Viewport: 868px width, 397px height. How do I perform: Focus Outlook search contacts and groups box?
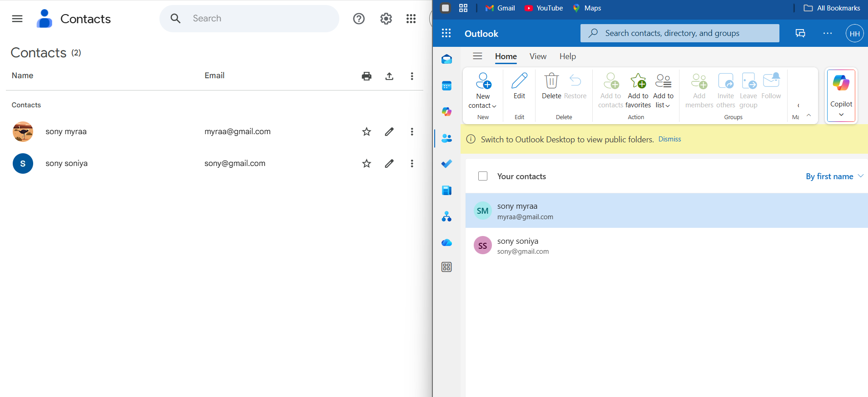[680, 33]
